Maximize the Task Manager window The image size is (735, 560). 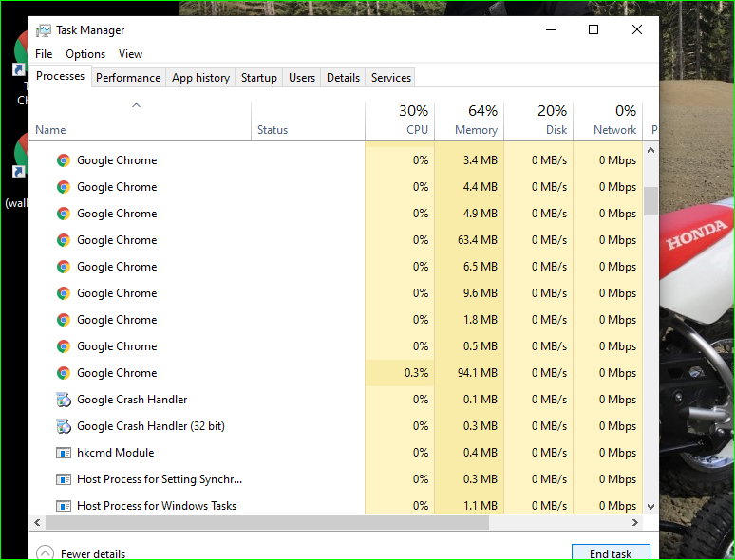click(594, 29)
